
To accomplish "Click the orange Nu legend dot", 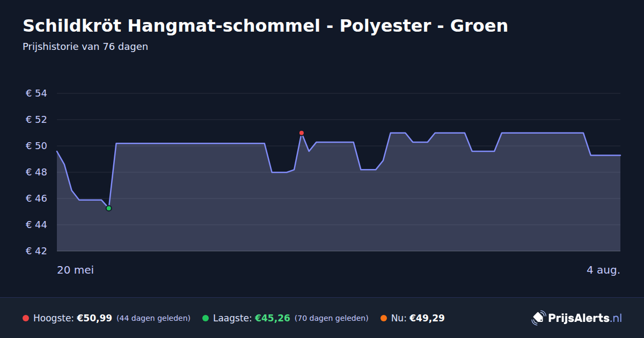I will [x=384, y=318].
